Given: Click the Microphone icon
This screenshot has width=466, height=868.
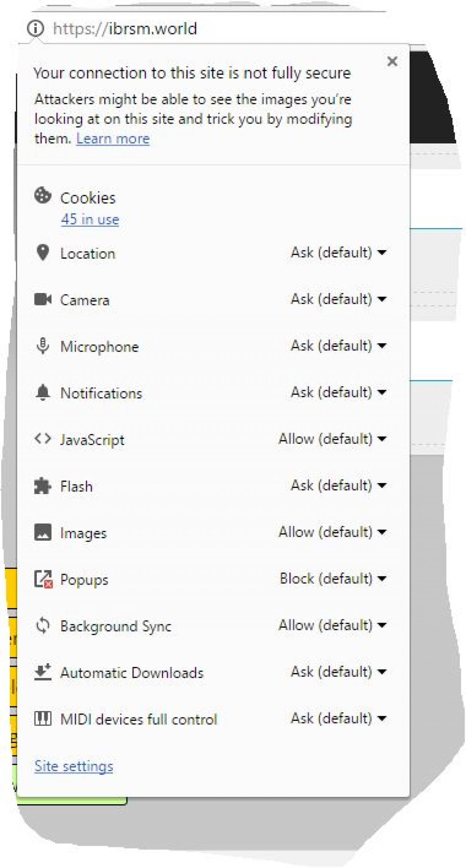Looking at the screenshot, I should point(43,346).
